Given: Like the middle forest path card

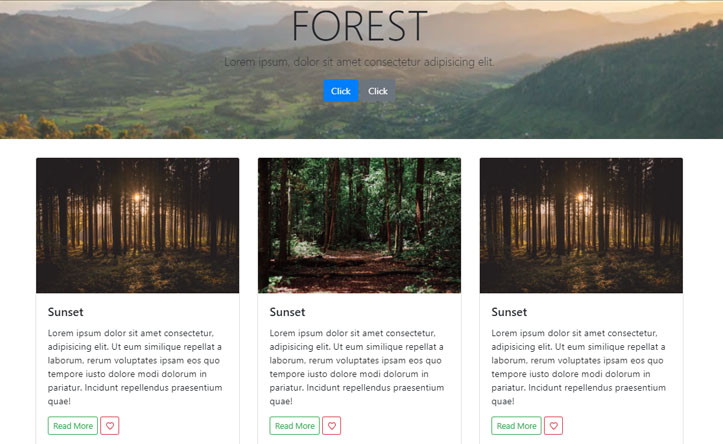Looking at the screenshot, I should [332, 426].
